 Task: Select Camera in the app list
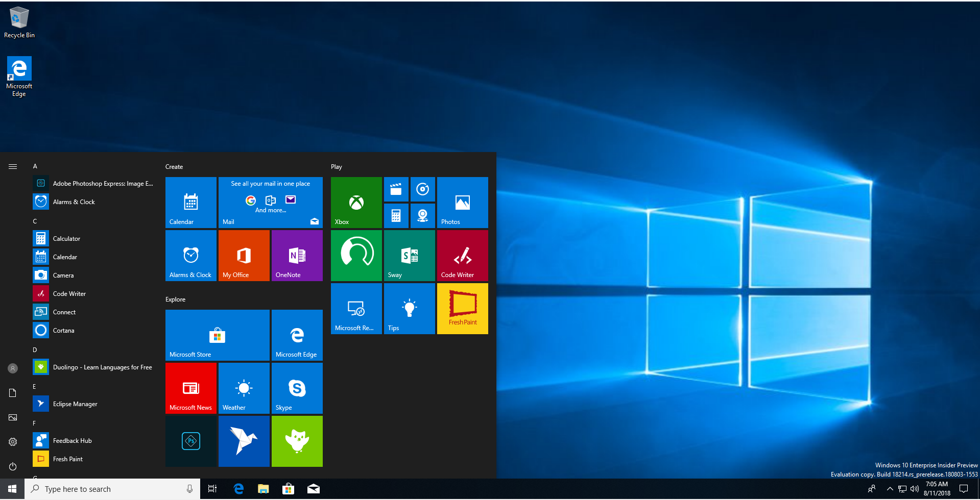pyautogui.click(x=94, y=276)
